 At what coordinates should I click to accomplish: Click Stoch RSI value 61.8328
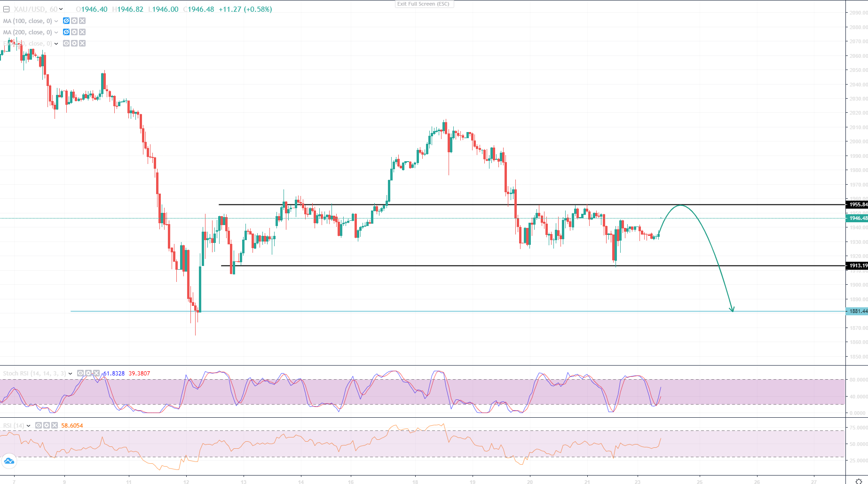click(114, 374)
